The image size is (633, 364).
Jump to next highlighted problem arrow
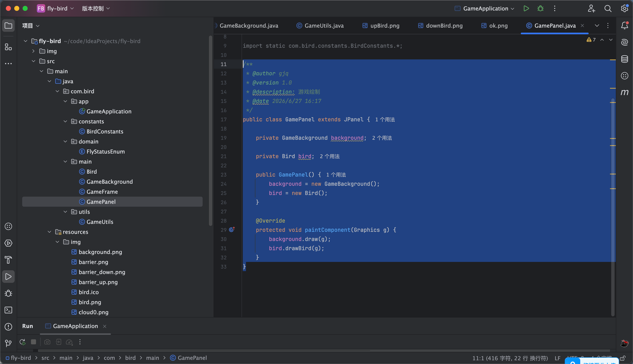pyautogui.click(x=611, y=40)
